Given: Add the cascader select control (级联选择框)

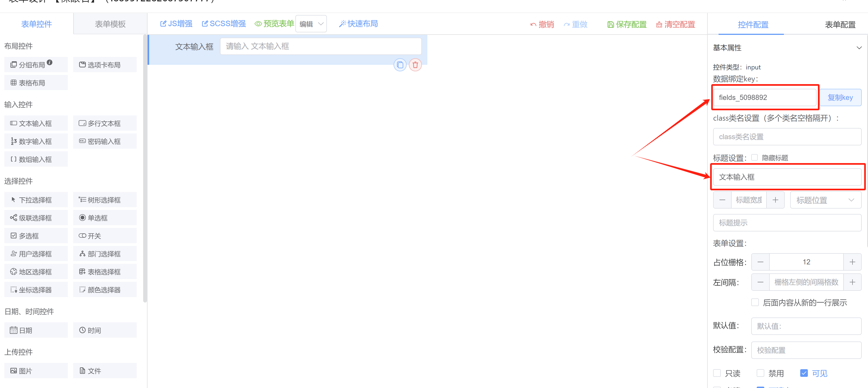Looking at the screenshot, I should 36,218.
